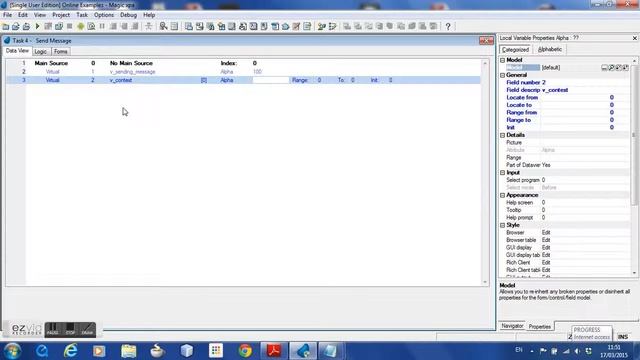Click the properties panel scrollbar down arrow
The image size is (640, 360).
tap(634, 273)
